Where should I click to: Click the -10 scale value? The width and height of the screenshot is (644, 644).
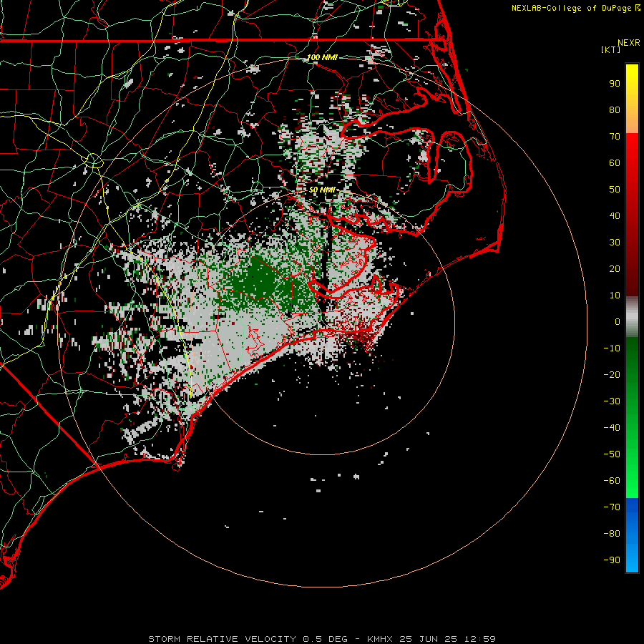(x=612, y=348)
